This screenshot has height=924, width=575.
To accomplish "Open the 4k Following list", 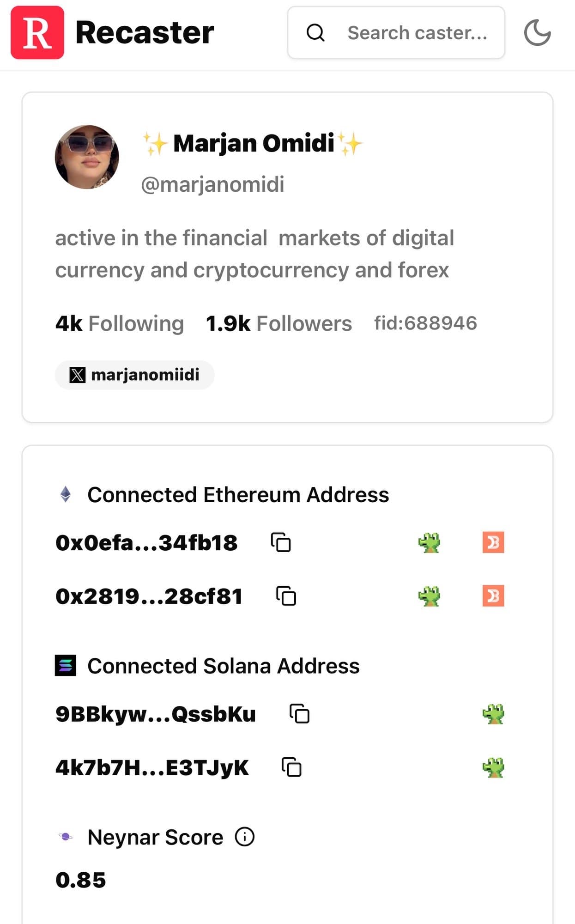I will (120, 323).
